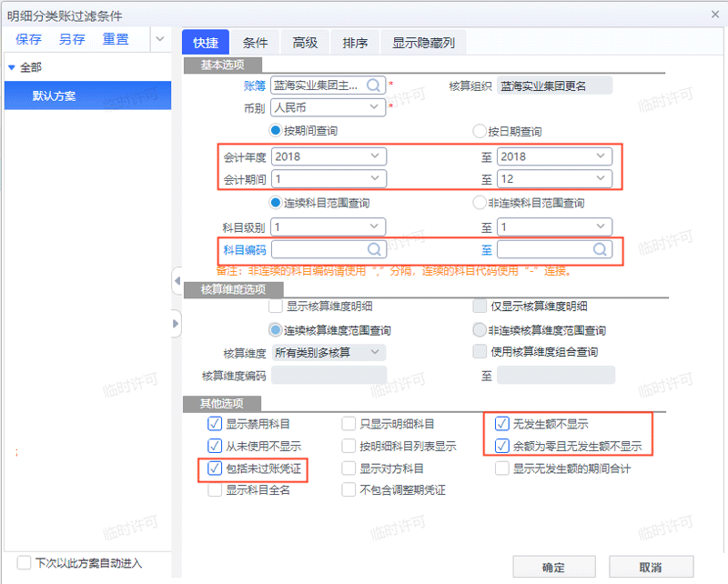The image size is (728, 584).
Task: Click the search icon in 科目编码 end field
Action: pos(601,248)
